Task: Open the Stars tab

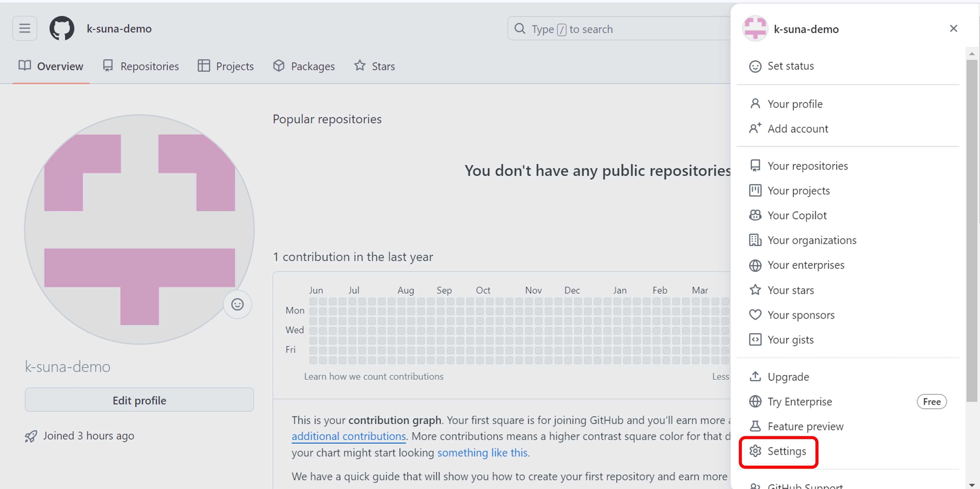Action: (x=374, y=66)
